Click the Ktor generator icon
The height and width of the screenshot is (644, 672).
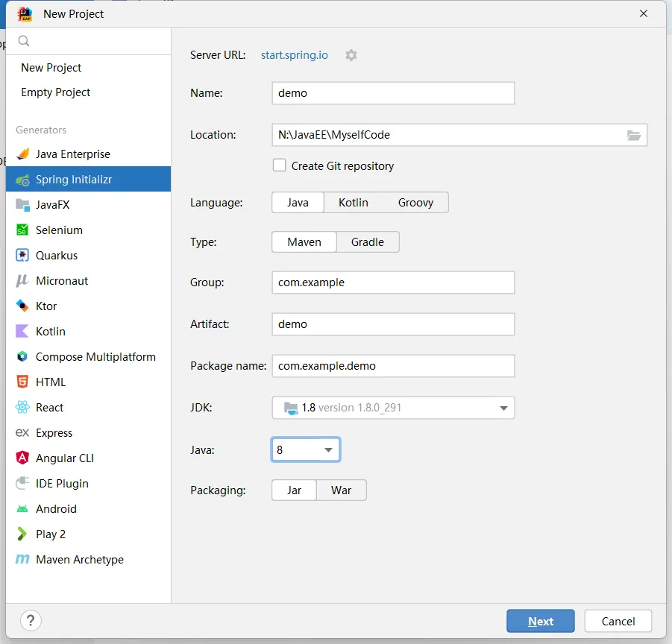(22, 306)
